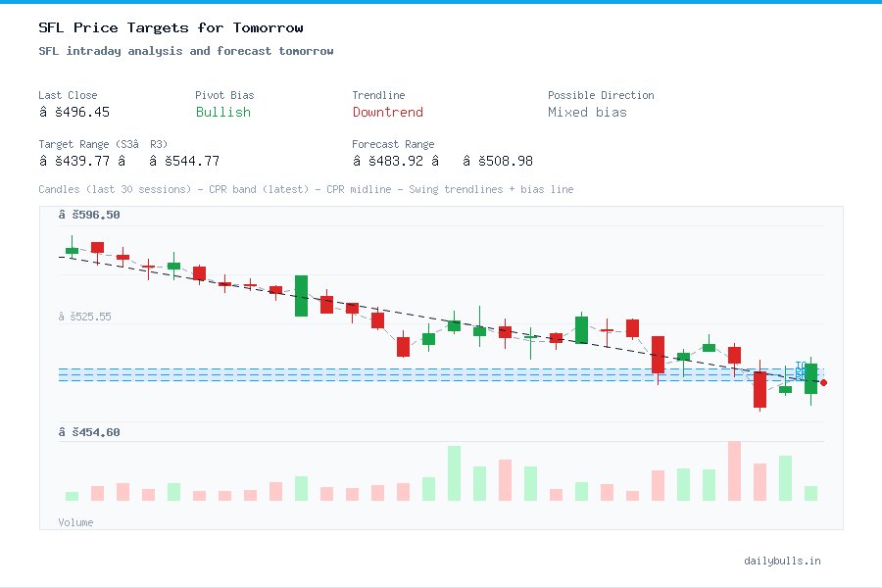This screenshot has height=588, width=882.
Task: Click the red dot price marker on the chart
Action: [823, 382]
